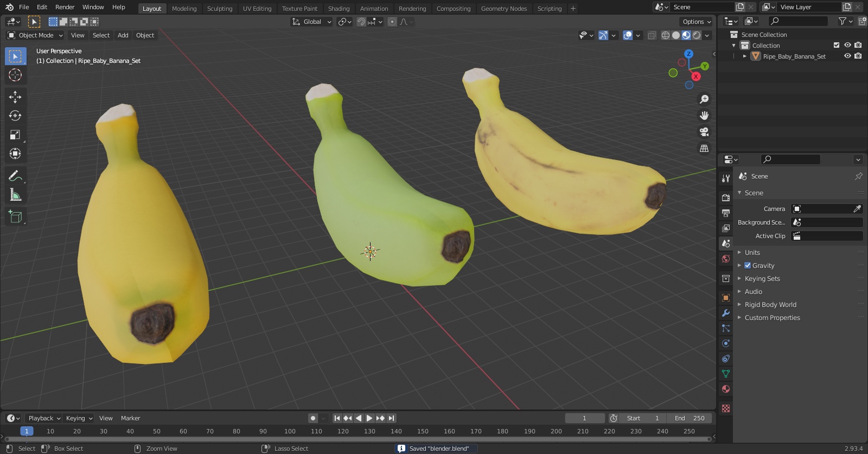Click the Camera field in Scene
868x454 pixels.
(827, 209)
